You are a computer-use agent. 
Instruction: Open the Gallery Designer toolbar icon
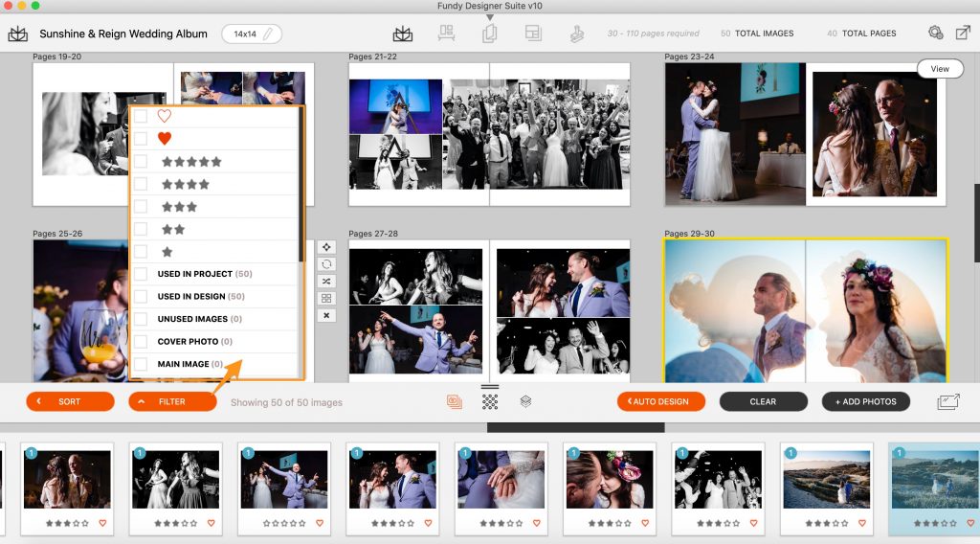pos(446,34)
